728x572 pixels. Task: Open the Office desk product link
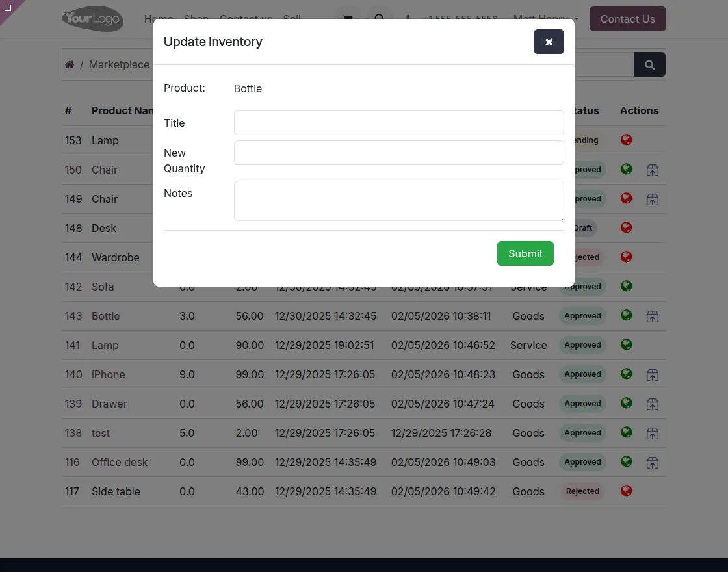click(120, 462)
